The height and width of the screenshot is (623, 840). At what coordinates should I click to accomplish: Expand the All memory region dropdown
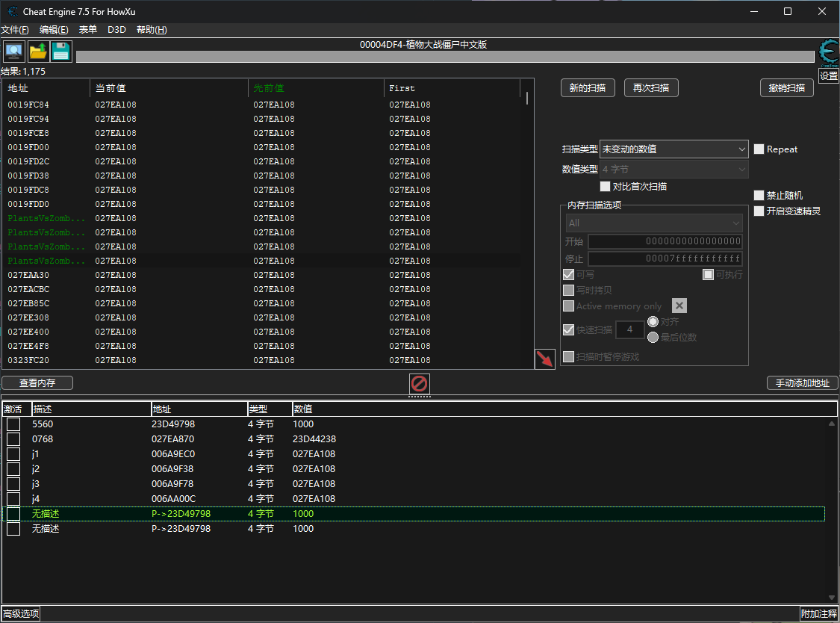(653, 223)
